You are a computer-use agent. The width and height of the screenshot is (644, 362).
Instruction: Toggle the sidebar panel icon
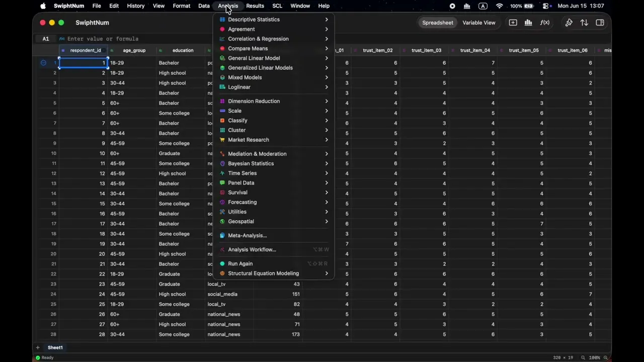600,23
